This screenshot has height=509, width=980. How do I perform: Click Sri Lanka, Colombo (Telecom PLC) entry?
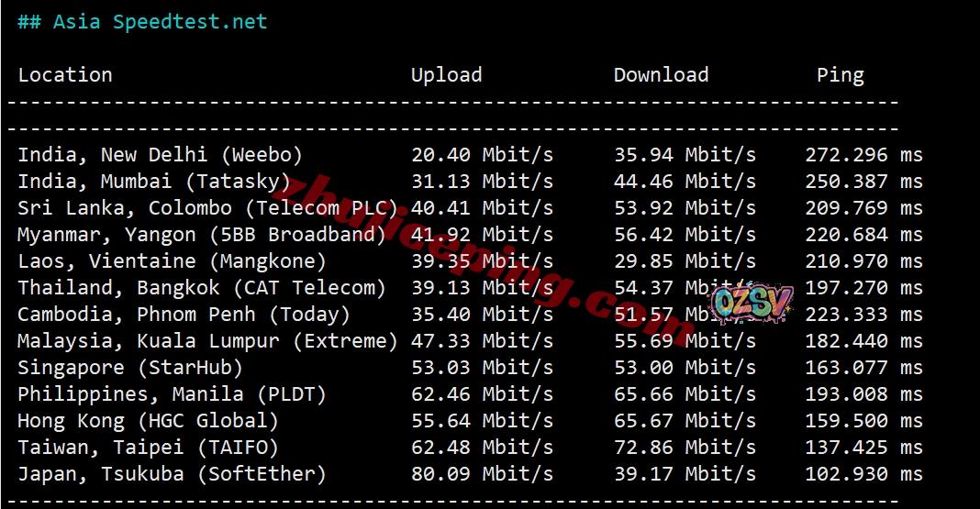pyautogui.click(x=207, y=208)
